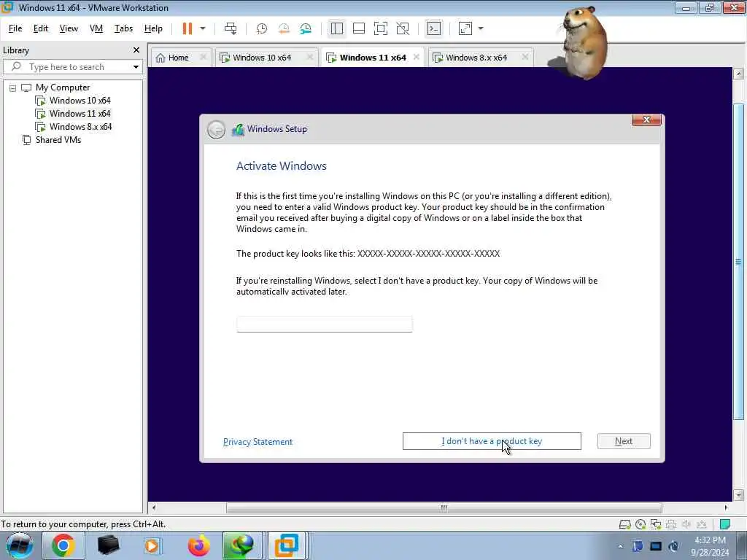
Task: Toggle the thumbnail bar view icon
Action: click(x=359, y=28)
